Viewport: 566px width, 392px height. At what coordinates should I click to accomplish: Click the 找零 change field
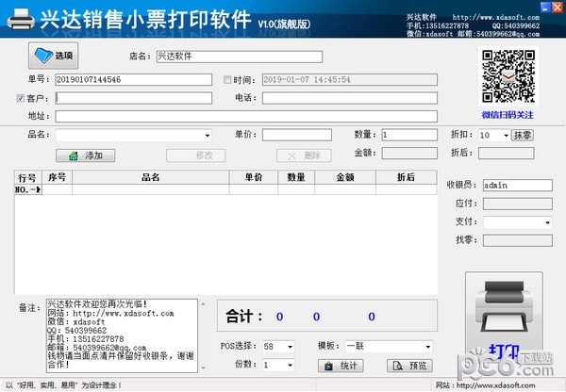click(x=518, y=240)
